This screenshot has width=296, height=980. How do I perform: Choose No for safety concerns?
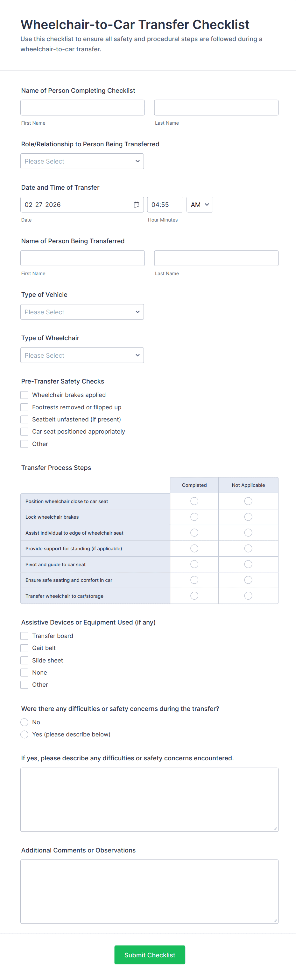24,722
